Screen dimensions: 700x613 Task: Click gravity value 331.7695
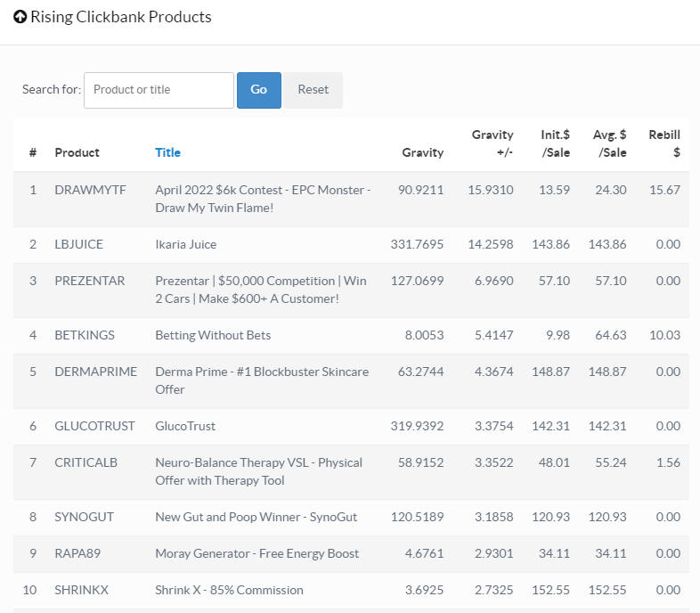point(417,244)
